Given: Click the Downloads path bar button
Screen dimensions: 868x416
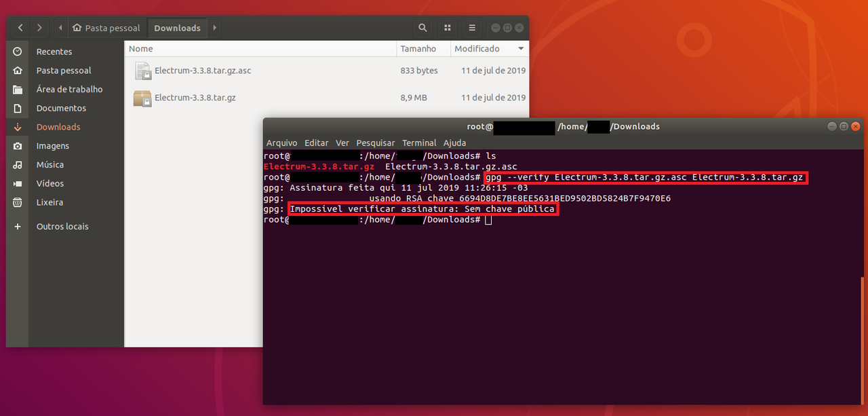Looking at the screenshot, I should (178, 28).
